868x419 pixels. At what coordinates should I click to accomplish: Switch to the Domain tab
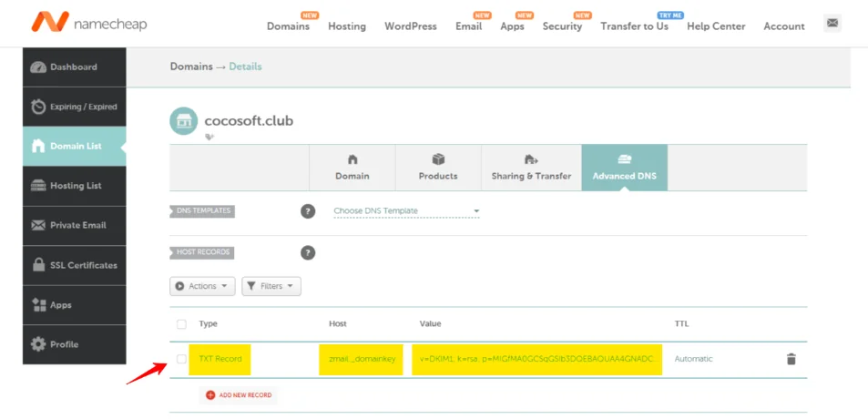click(352, 168)
